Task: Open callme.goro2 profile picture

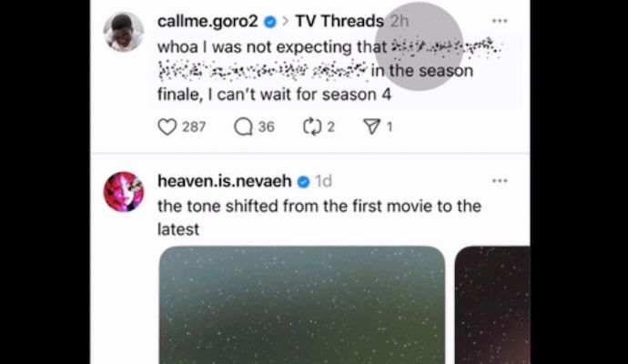Action: (x=124, y=32)
